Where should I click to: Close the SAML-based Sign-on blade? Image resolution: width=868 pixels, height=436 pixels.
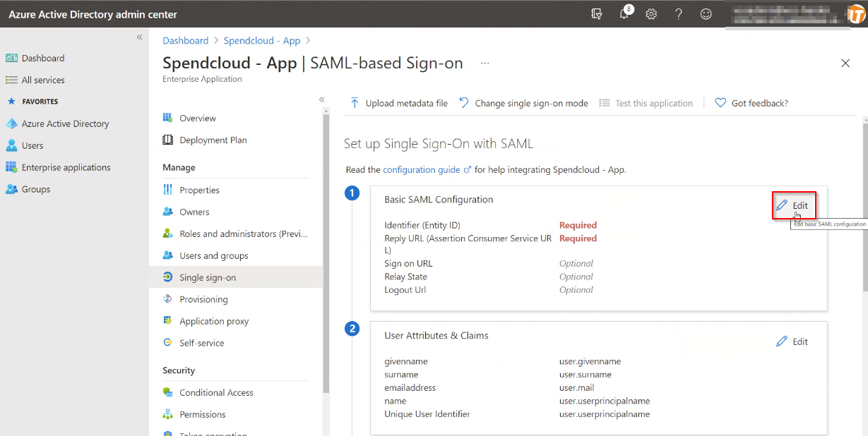point(845,63)
